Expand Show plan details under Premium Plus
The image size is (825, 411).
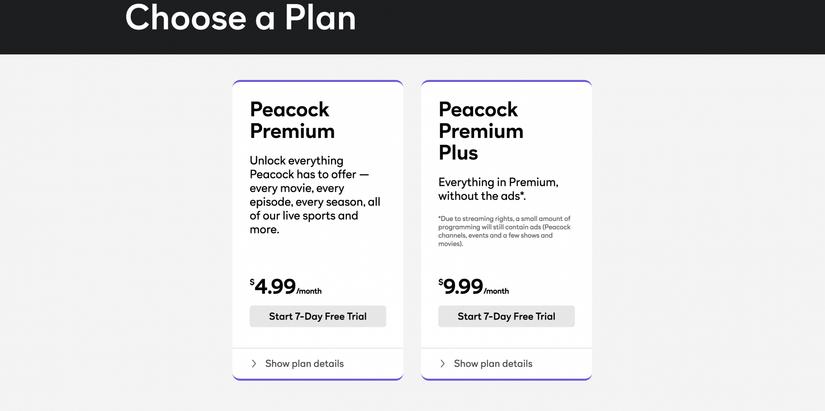(493, 364)
